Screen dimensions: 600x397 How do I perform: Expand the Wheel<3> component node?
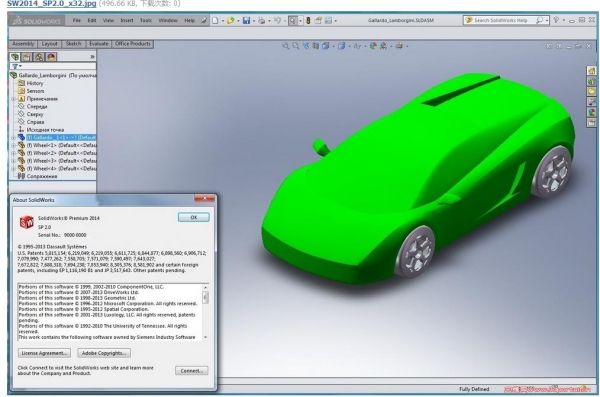pyautogui.click(x=13, y=161)
